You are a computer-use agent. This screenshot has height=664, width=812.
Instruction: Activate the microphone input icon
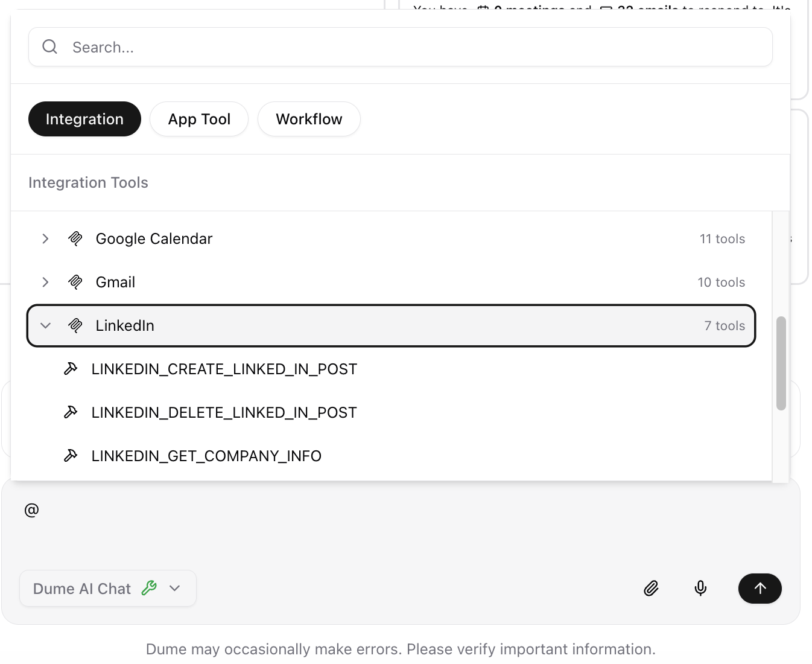700,588
